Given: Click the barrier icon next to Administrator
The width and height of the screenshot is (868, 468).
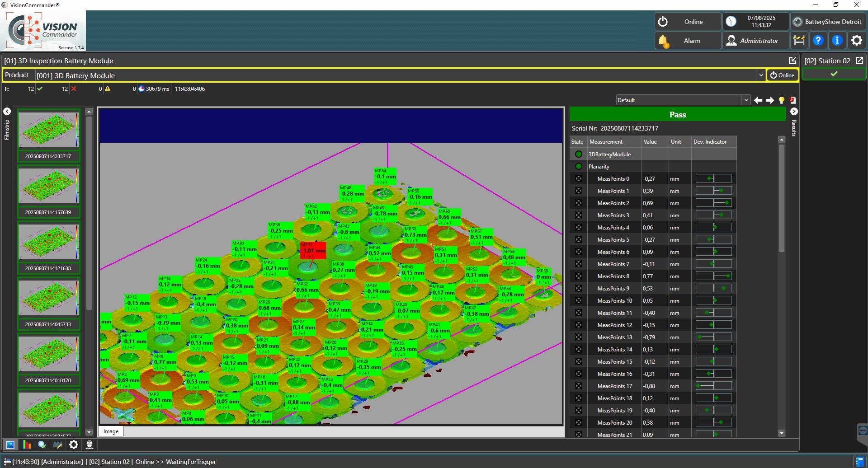Looking at the screenshot, I should (799, 41).
